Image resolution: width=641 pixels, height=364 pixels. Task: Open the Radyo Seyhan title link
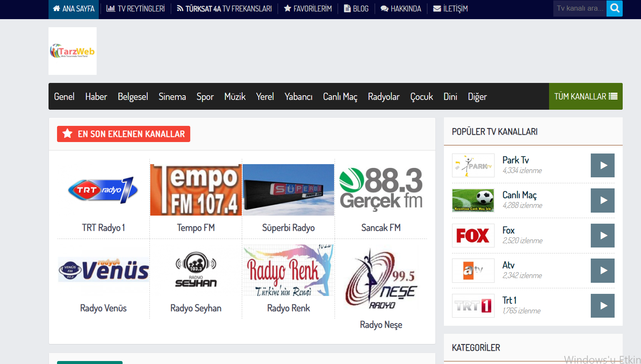click(x=196, y=308)
